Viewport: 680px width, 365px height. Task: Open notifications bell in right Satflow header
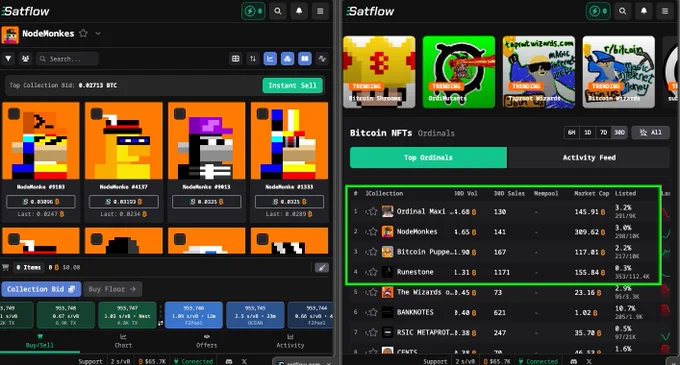click(644, 11)
